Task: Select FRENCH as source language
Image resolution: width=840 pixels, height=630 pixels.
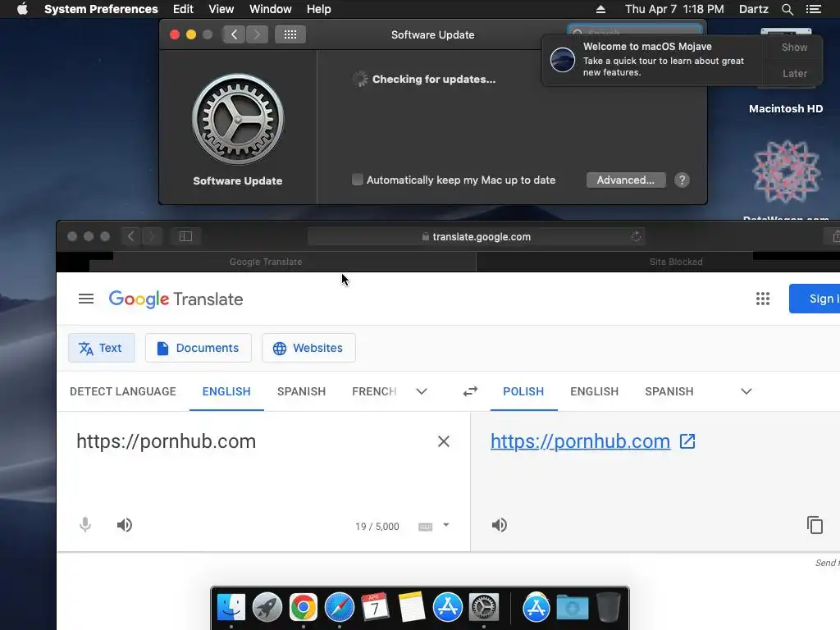Action: [x=374, y=391]
